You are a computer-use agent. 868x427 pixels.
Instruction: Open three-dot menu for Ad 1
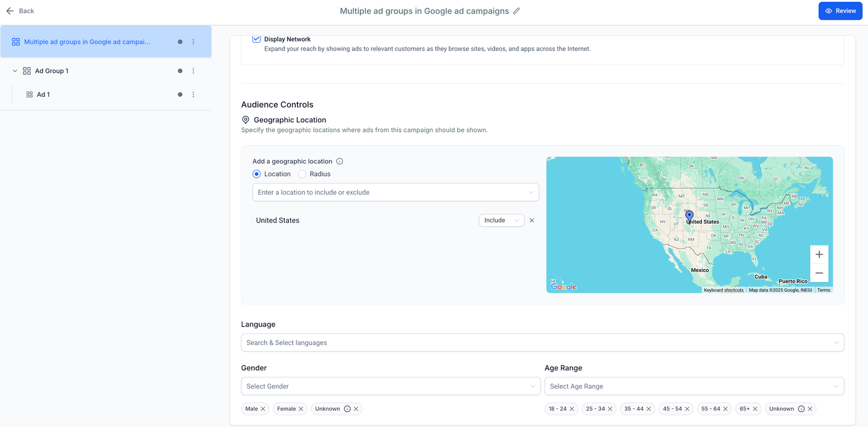[193, 95]
